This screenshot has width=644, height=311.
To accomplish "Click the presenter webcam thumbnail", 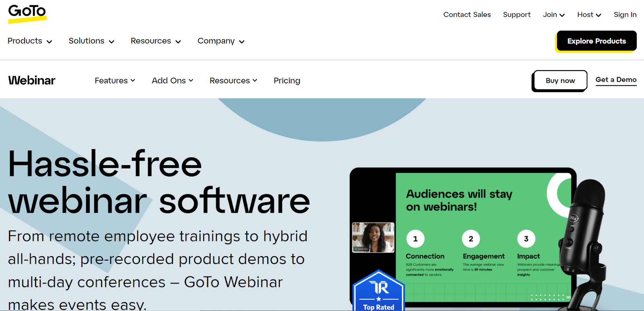I will click(373, 238).
